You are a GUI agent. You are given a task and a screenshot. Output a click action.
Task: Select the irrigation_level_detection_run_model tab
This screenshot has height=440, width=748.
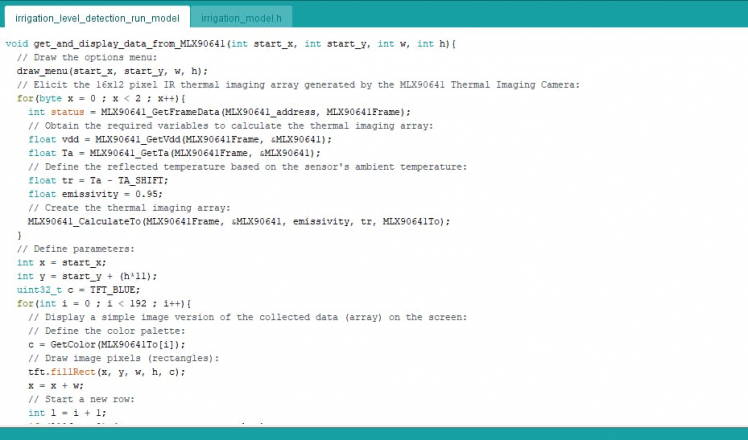pyautogui.click(x=97, y=17)
